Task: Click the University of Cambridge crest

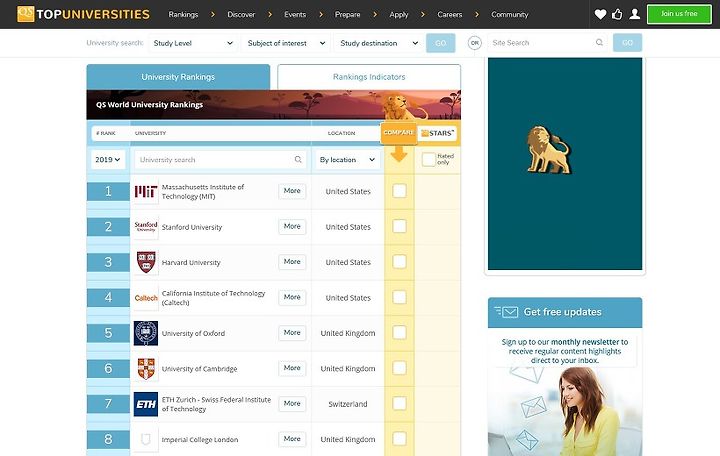Action: (x=146, y=368)
